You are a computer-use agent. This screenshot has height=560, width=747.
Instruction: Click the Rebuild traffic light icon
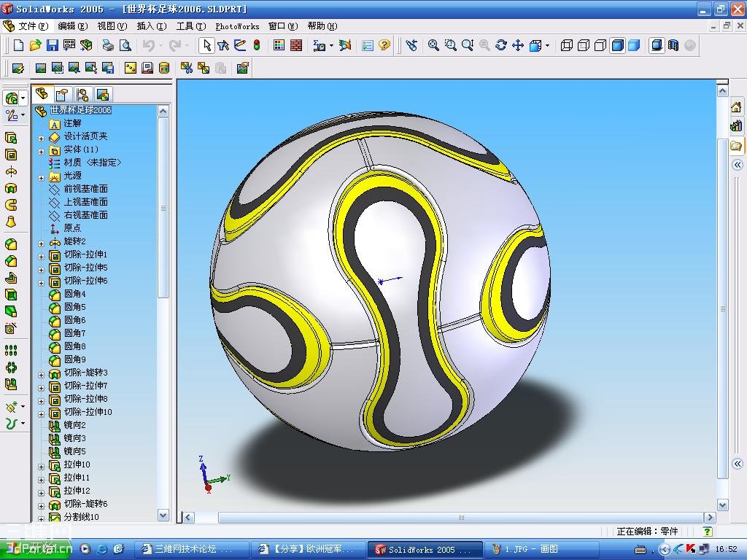tap(257, 45)
